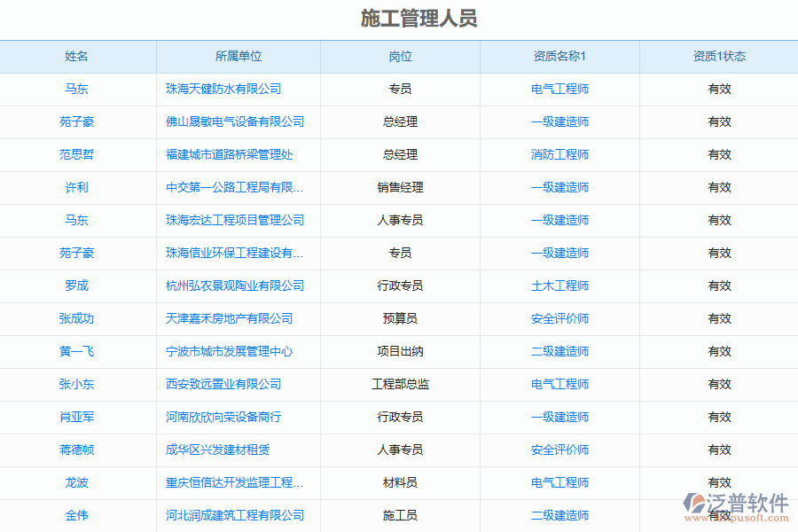
Task: Click the name link 罗成
Action: click(77, 286)
